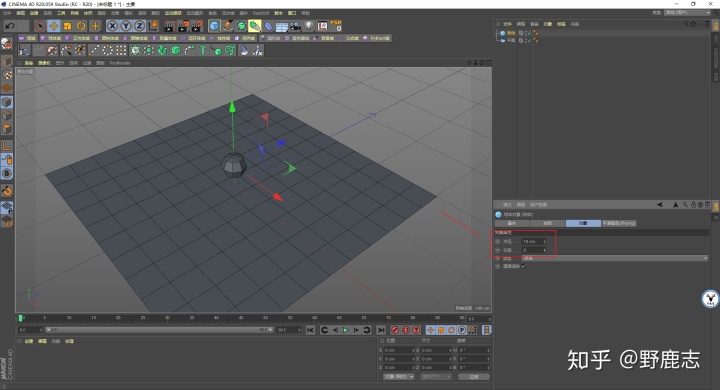Open the spline Pen tool
This screenshot has width=720, height=390.
pyautogui.click(x=228, y=26)
